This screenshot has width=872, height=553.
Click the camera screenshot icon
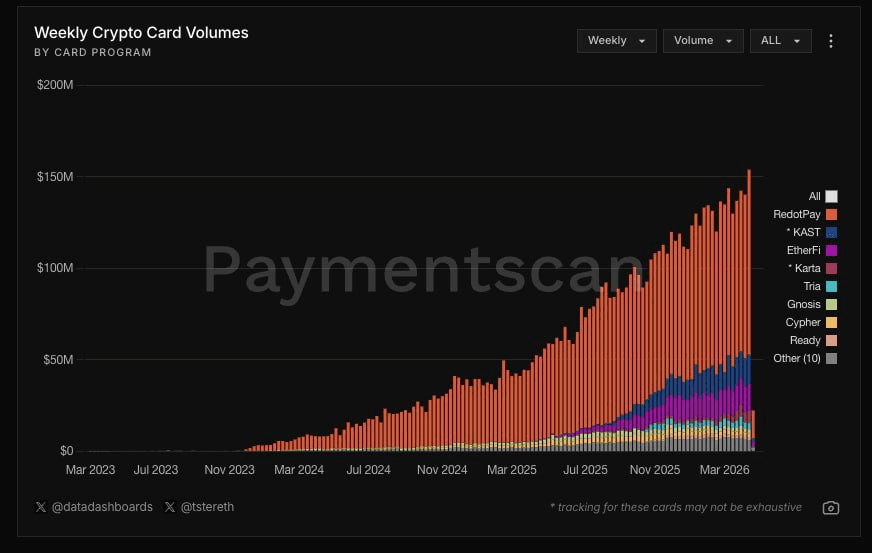[x=830, y=508]
